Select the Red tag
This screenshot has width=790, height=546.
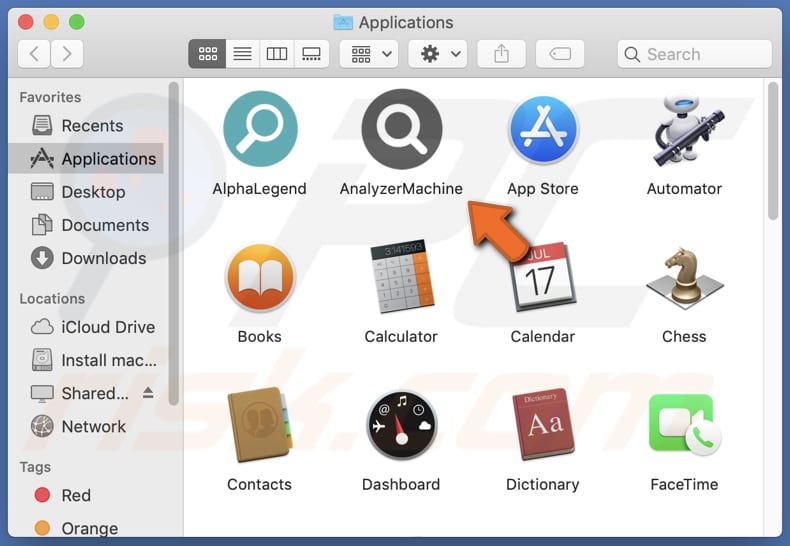point(86,495)
